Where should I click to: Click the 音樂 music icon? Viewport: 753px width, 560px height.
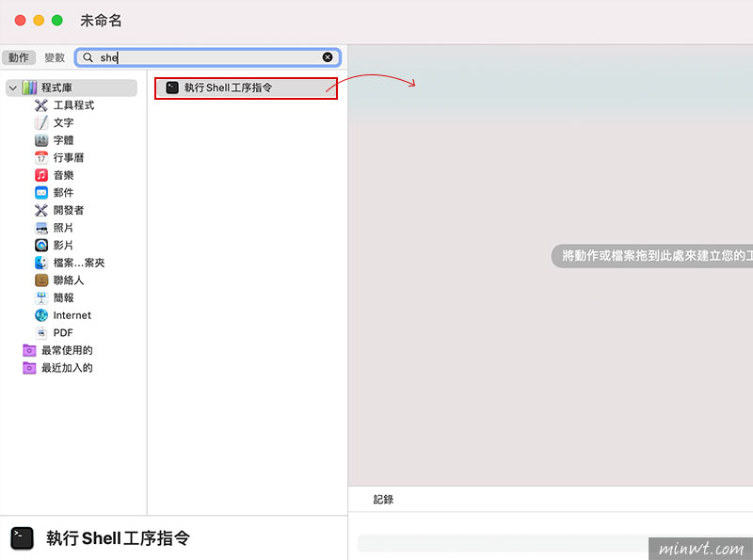[41, 175]
